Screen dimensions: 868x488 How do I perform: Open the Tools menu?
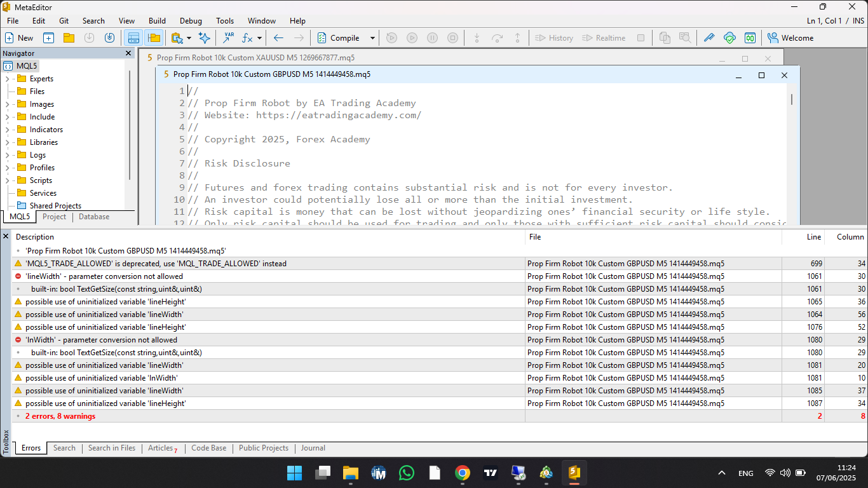pos(225,21)
